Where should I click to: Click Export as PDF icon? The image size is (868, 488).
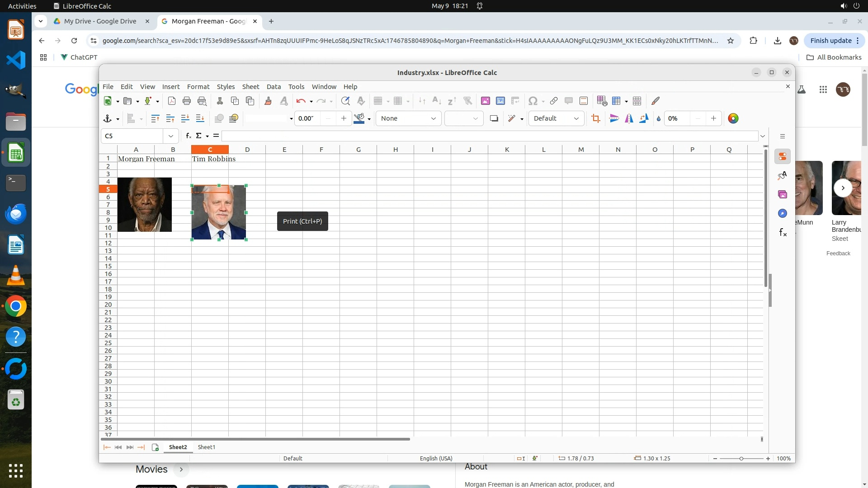click(x=172, y=101)
